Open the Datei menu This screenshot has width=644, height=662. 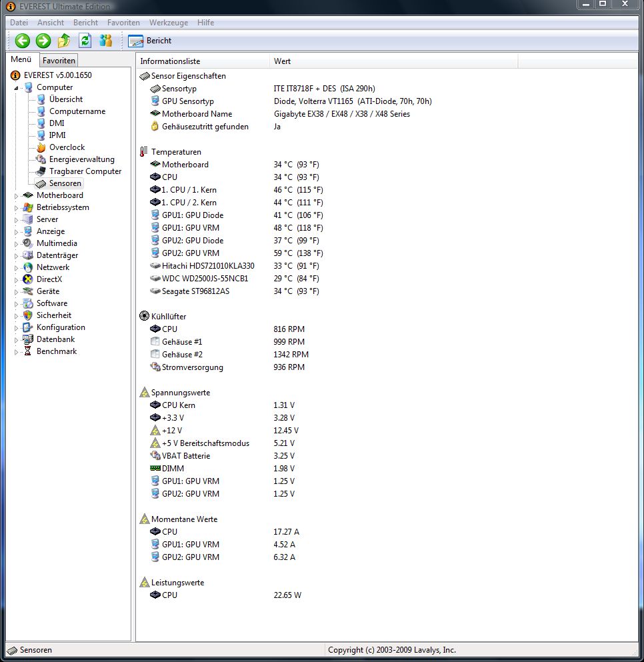19,23
